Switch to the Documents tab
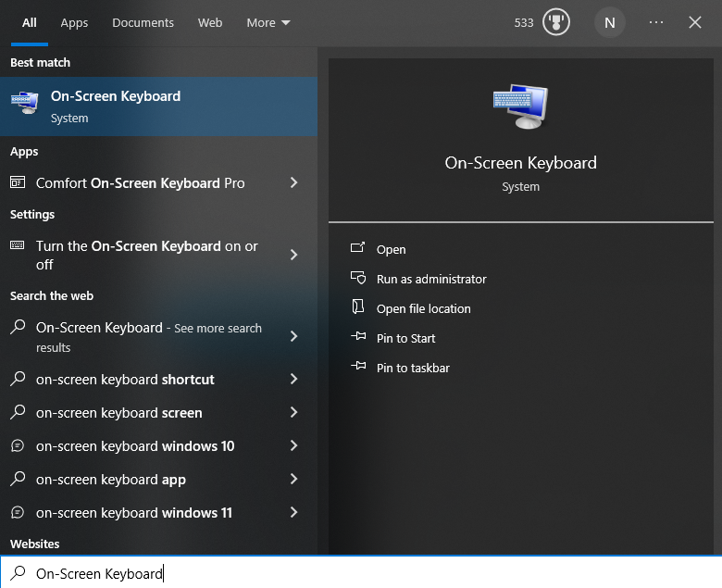Image resolution: width=722 pixels, height=588 pixels. [x=143, y=22]
